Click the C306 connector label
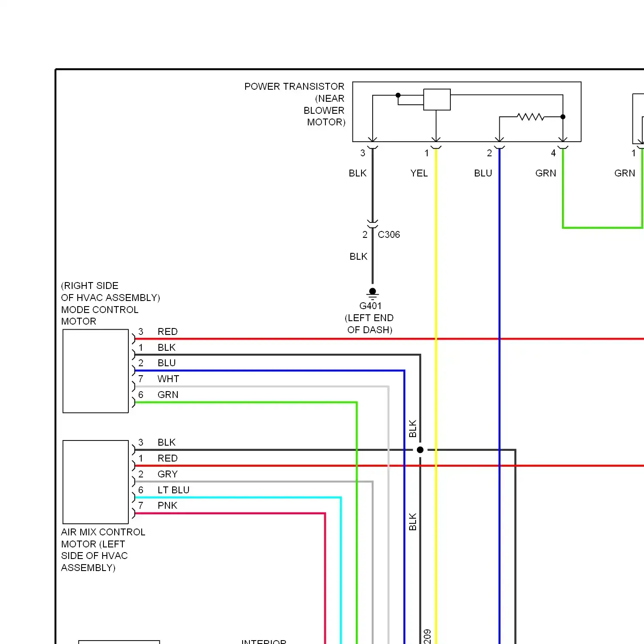The width and height of the screenshot is (644, 644). pos(389,235)
